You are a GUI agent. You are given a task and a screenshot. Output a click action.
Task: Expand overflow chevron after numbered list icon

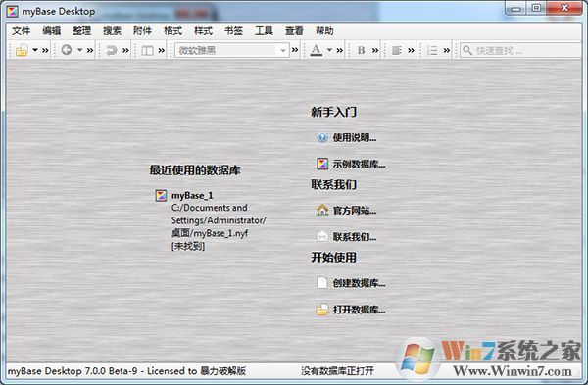click(447, 50)
